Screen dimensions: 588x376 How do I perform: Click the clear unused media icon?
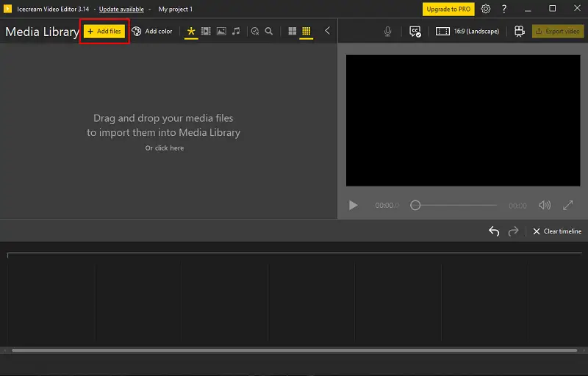[x=255, y=31]
